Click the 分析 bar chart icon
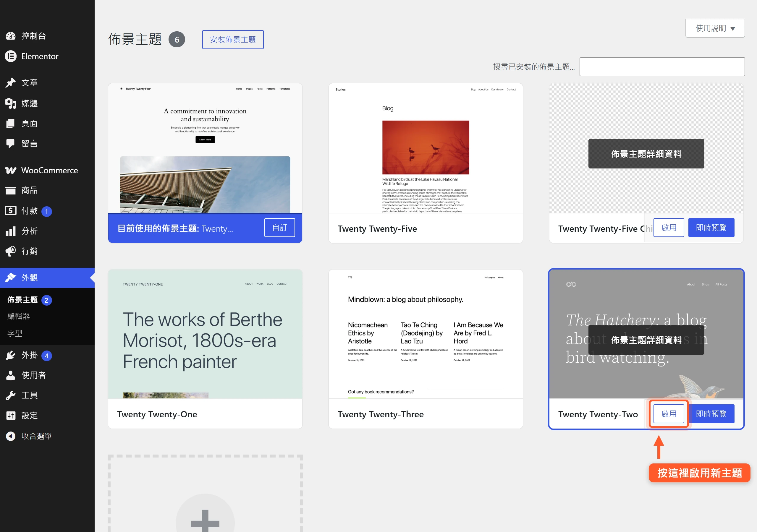The width and height of the screenshot is (757, 532). 11,231
